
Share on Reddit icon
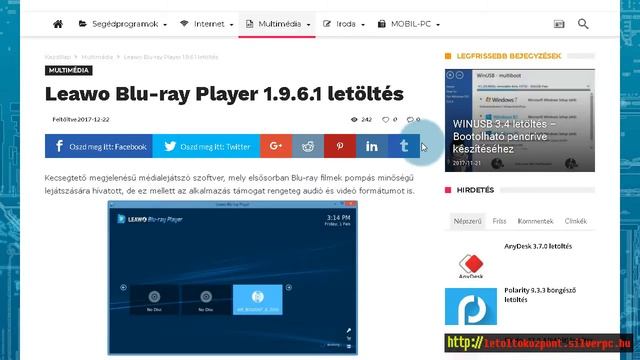click(x=308, y=146)
